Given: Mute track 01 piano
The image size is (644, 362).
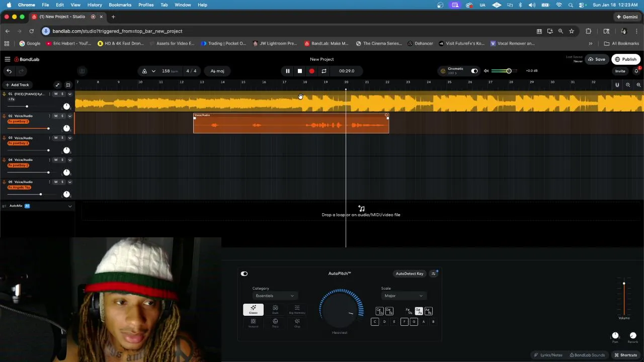Looking at the screenshot, I should click(56, 94).
